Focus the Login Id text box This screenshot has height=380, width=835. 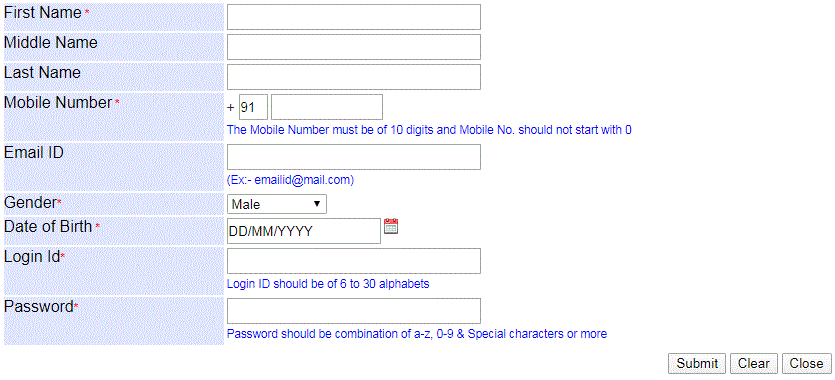354,261
